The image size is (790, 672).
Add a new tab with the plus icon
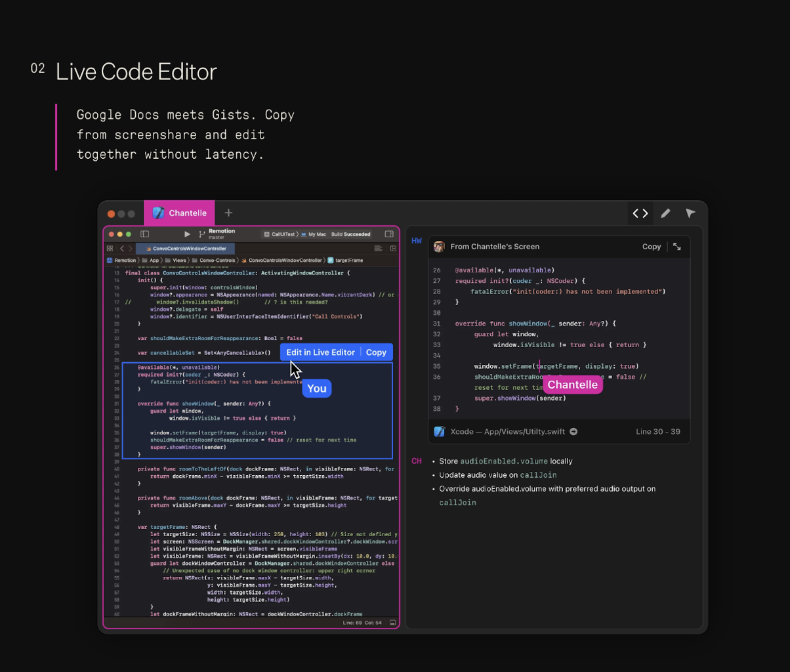(228, 213)
